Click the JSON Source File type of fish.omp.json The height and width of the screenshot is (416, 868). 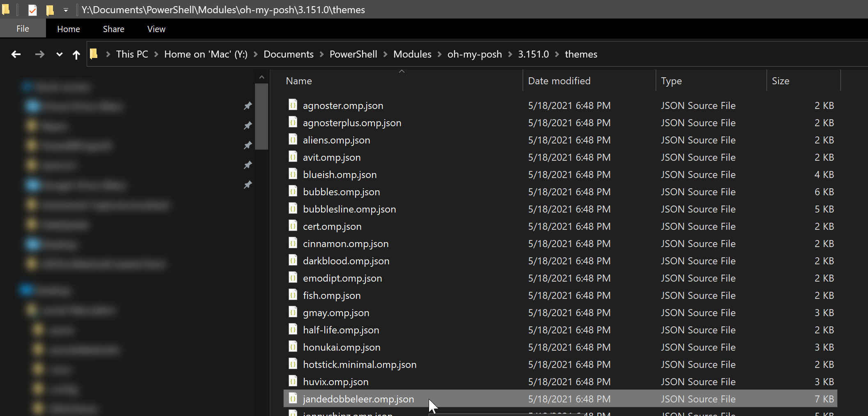[x=698, y=296]
